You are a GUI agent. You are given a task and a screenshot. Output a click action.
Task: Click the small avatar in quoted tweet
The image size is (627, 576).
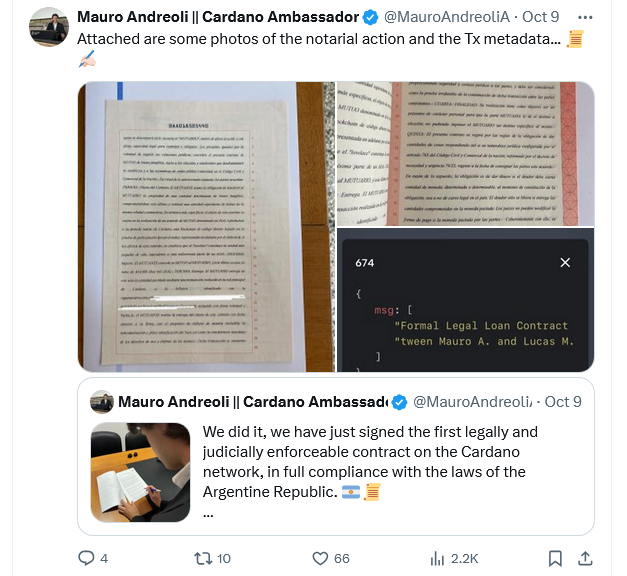102,402
